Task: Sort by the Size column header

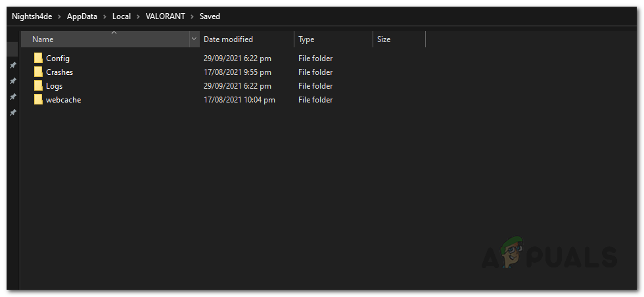Action: (384, 39)
